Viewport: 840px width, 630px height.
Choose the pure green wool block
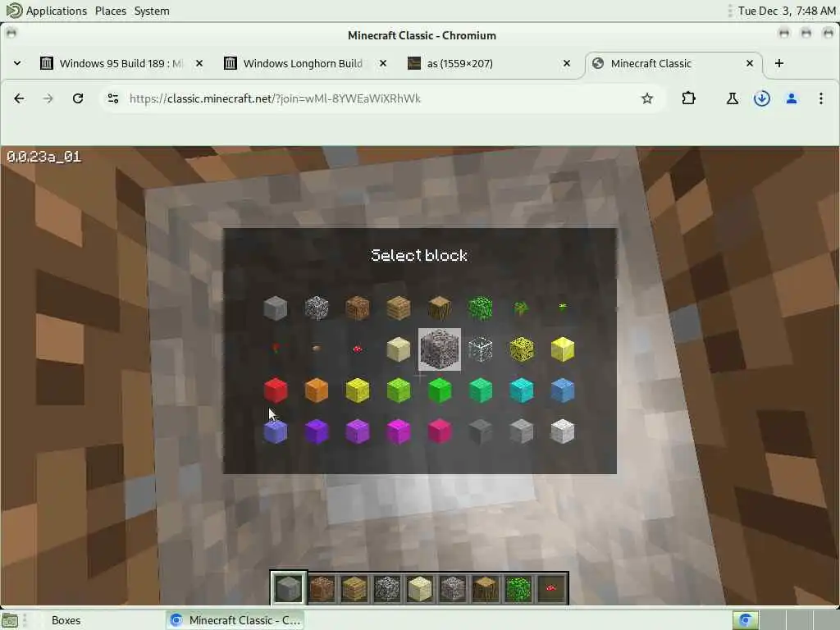point(440,390)
